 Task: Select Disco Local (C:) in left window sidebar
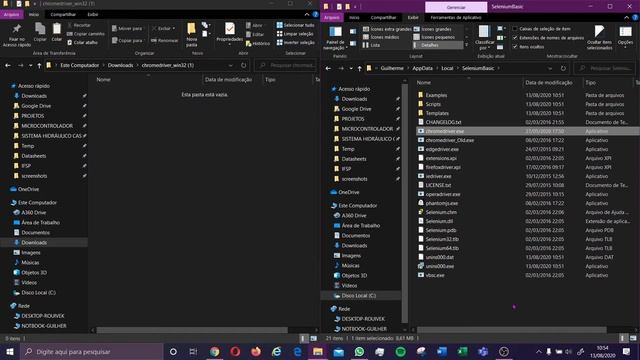coord(38,293)
